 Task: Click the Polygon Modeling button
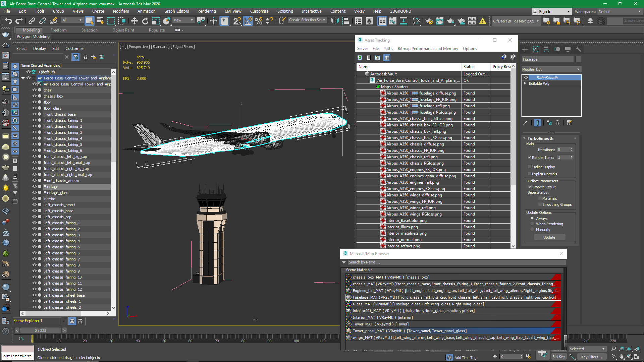[x=33, y=37]
